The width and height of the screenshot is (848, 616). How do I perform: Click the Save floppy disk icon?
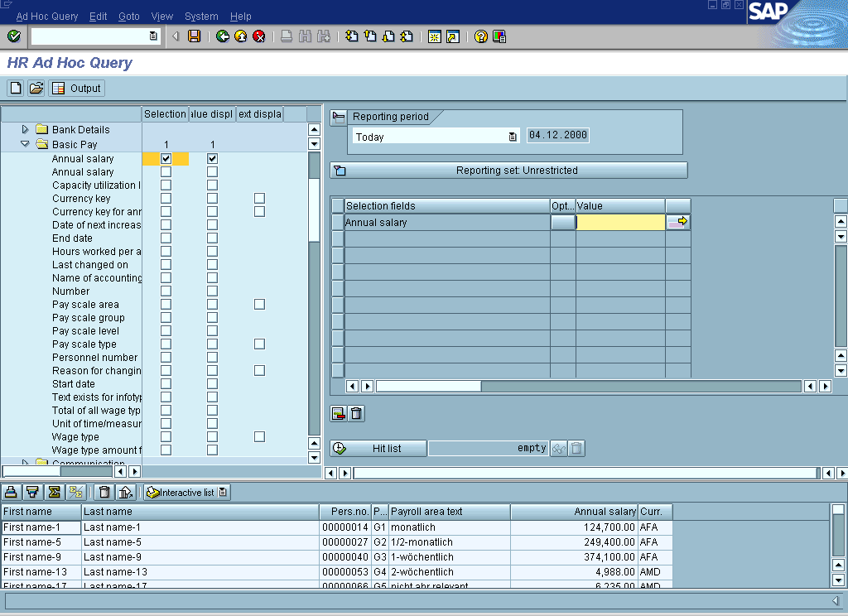(194, 36)
